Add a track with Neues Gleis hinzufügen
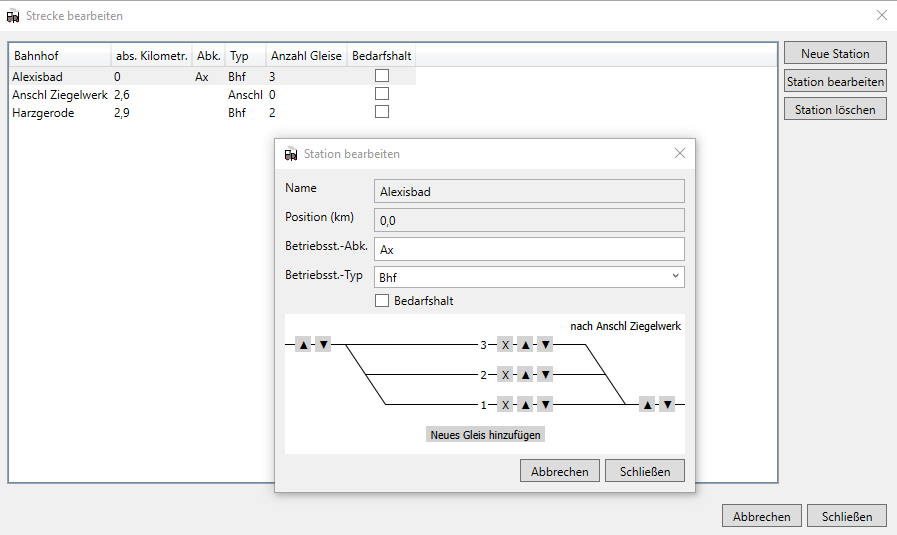This screenshot has height=535, width=897. pos(485,435)
